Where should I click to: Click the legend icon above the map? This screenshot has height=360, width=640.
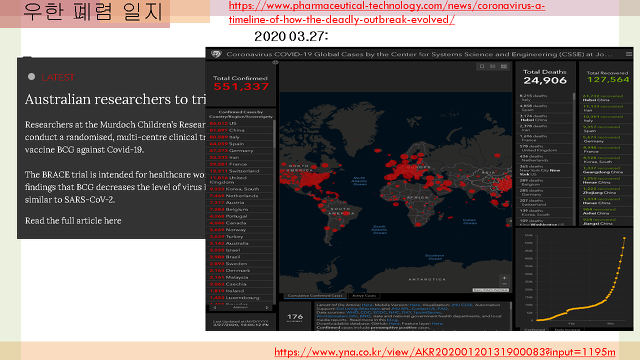click(x=493, y=66)
